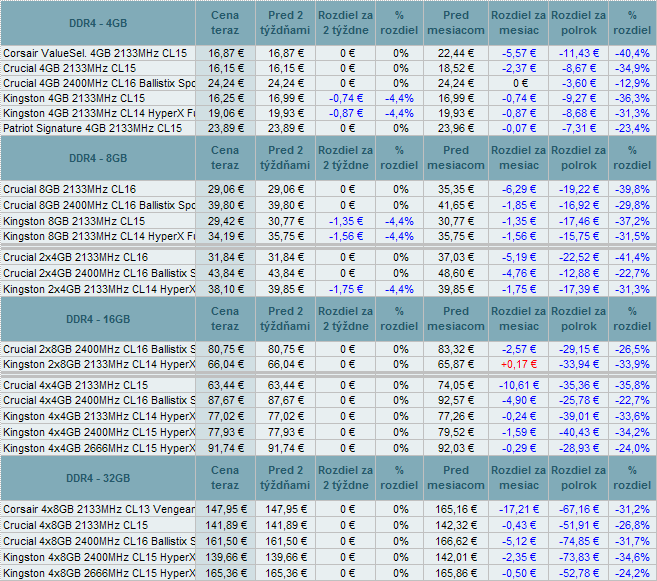Click the -35,36 € half-year difference value
657x581 pixels.
click(579, 385)
